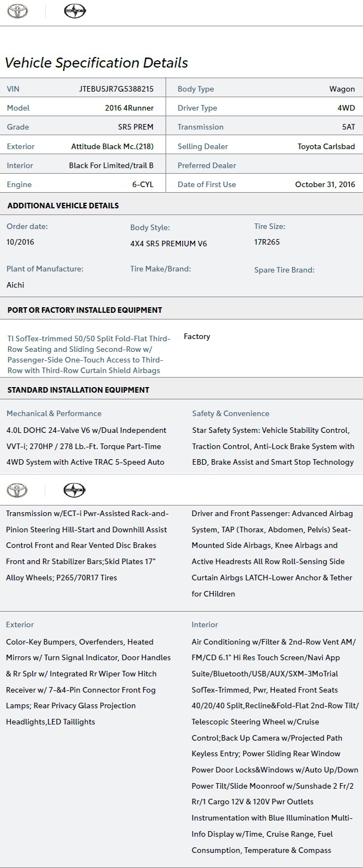Click the Grade value SR5 PREM
This screenshot has width=363, height=868.
136,127
